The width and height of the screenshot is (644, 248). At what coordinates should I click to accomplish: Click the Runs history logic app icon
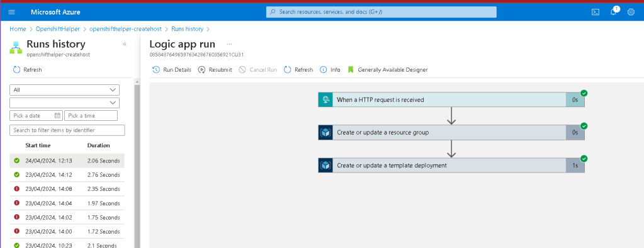[x=16, y=48]
